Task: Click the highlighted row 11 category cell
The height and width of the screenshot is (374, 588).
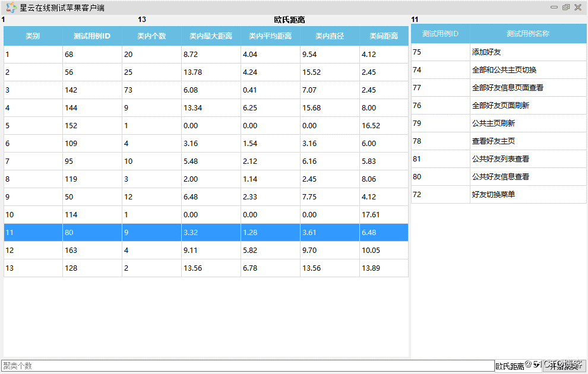Action: coord(33,232)
